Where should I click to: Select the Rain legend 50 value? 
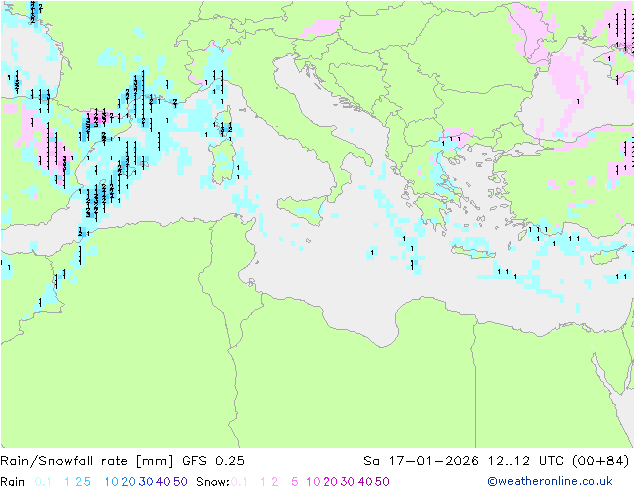coord(180,482)
